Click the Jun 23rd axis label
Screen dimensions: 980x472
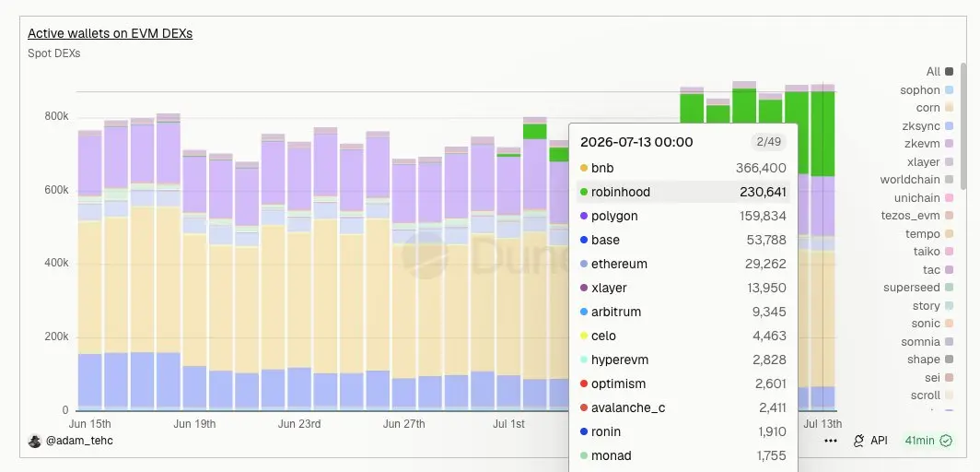(298, 424)
